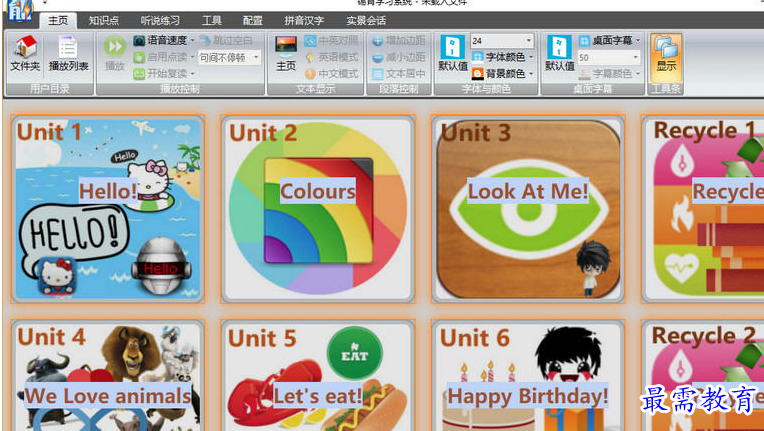Open the Unit 5 Let's eat! card
The image size is (764, 431).
(x=318, y=375)
